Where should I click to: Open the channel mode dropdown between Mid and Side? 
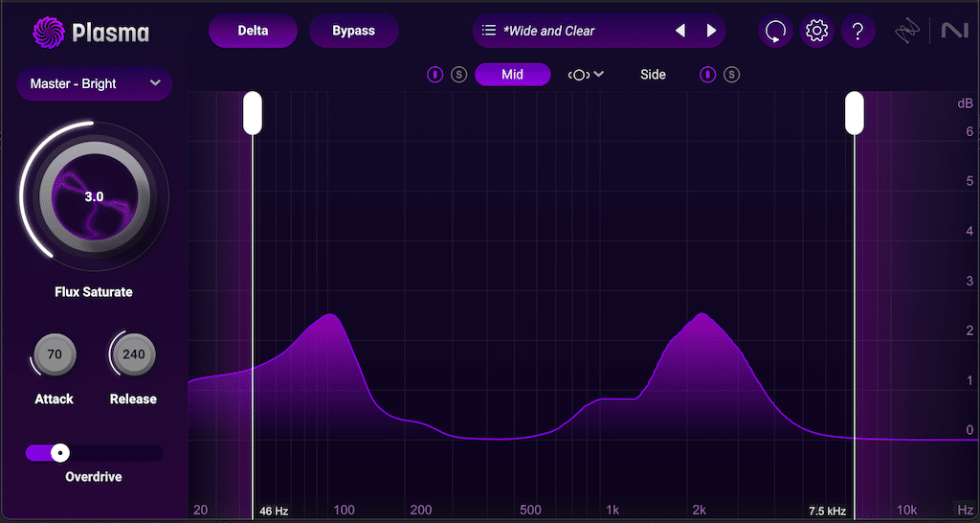[586, 75]
